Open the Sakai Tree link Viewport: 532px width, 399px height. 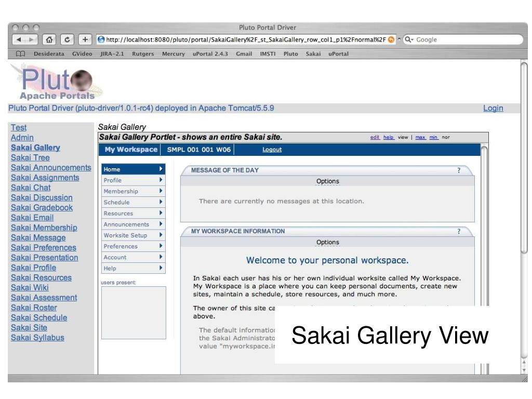[30, 157]
